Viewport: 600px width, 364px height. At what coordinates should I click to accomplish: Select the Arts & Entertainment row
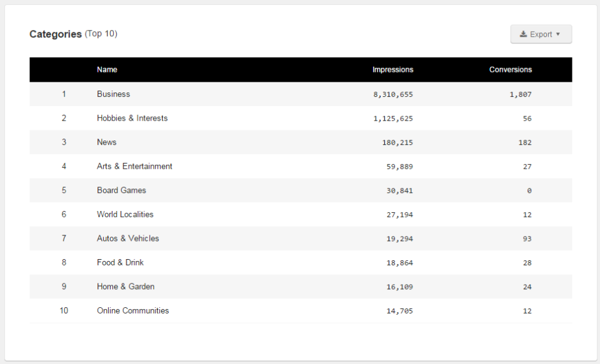[134, 166]
